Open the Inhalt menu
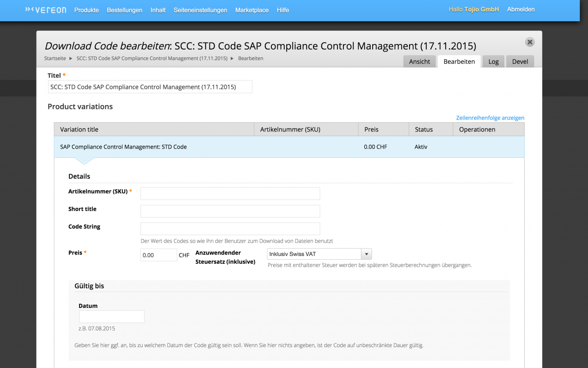This screenshot has width=588, height=368. point(158,10)
